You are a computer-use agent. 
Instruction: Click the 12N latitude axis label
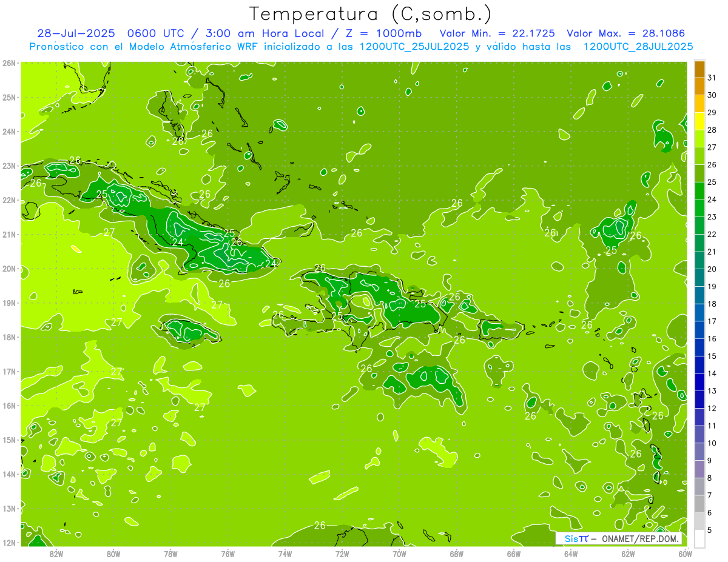(x=10, y=543)
